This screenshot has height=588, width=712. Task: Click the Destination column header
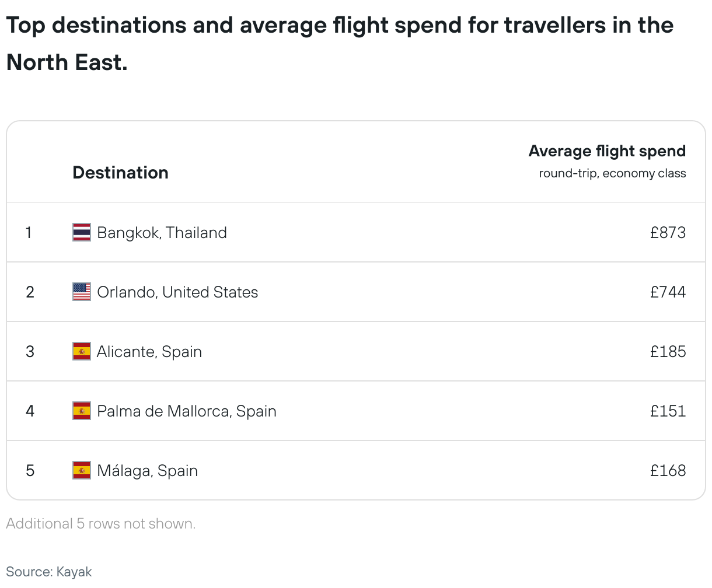point(120,173)
